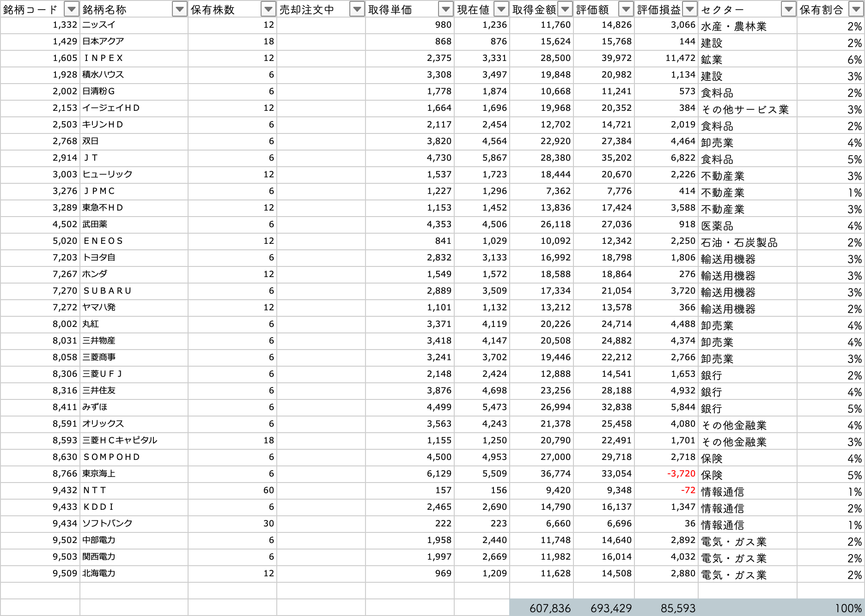Click the ＩＮＰＥＸ name cell
The image size is (865, 616).
[134, 58]
